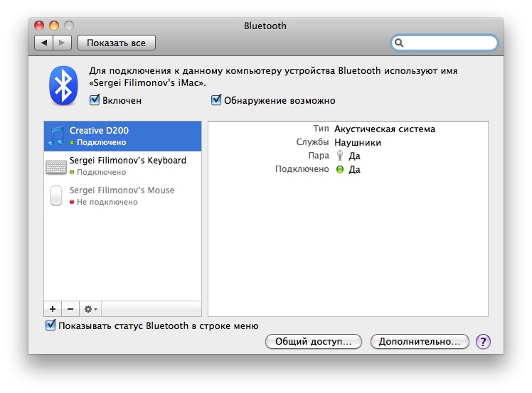The image size is (532, 393).
Task: Open help with the purple question mark button
Action: point(483,341)
